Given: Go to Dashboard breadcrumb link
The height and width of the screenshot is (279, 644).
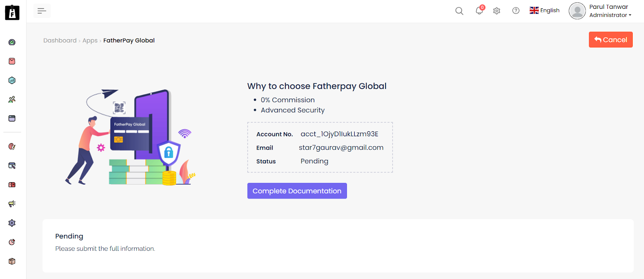Looking at the screenshot, I should (x=60, y=41).
